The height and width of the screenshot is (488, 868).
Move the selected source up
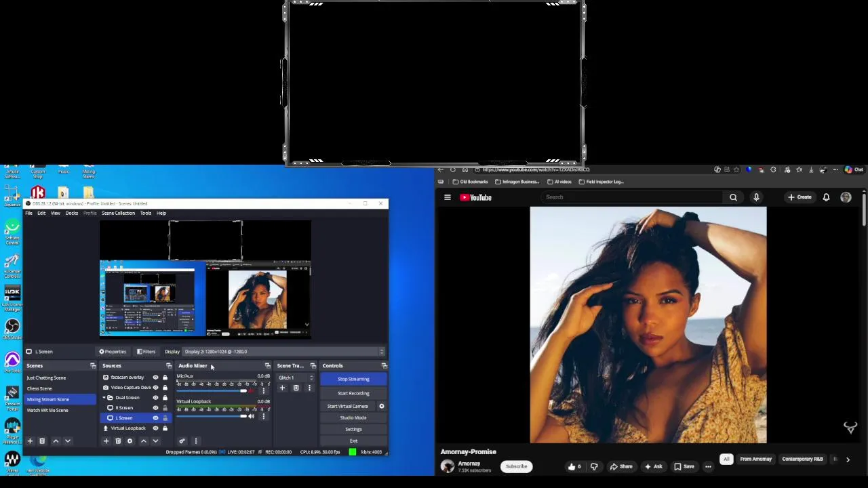(x=143, y=441)
